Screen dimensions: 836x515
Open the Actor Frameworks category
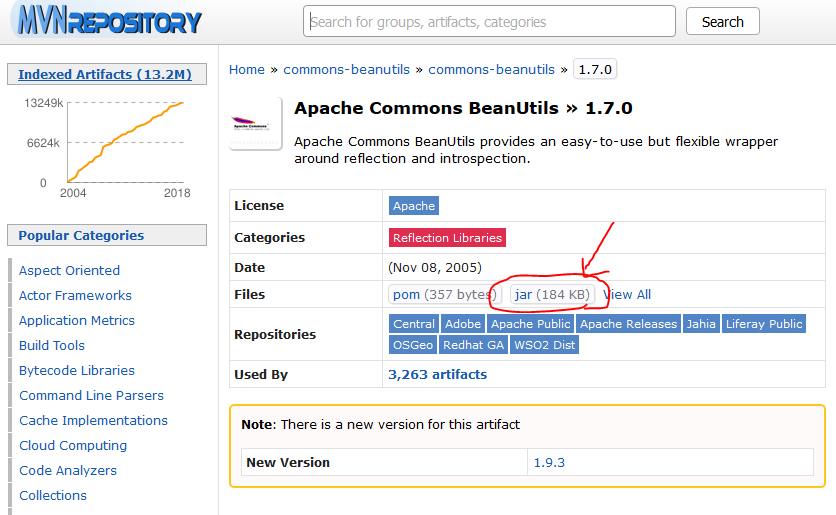click(75, 295)
